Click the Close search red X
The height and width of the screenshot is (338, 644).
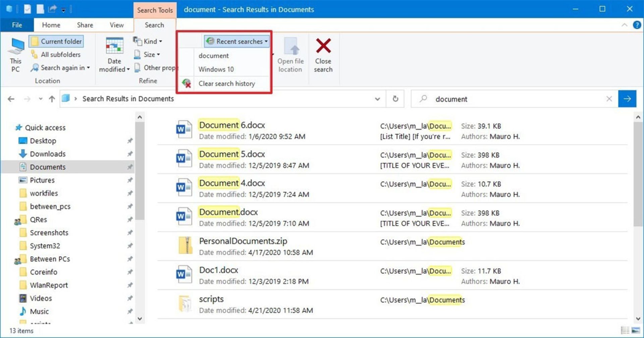pos(323,55)
